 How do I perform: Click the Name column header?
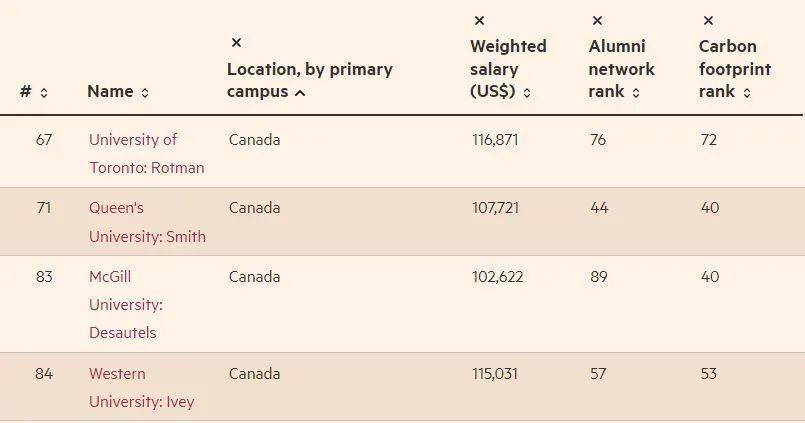point(110,91)
